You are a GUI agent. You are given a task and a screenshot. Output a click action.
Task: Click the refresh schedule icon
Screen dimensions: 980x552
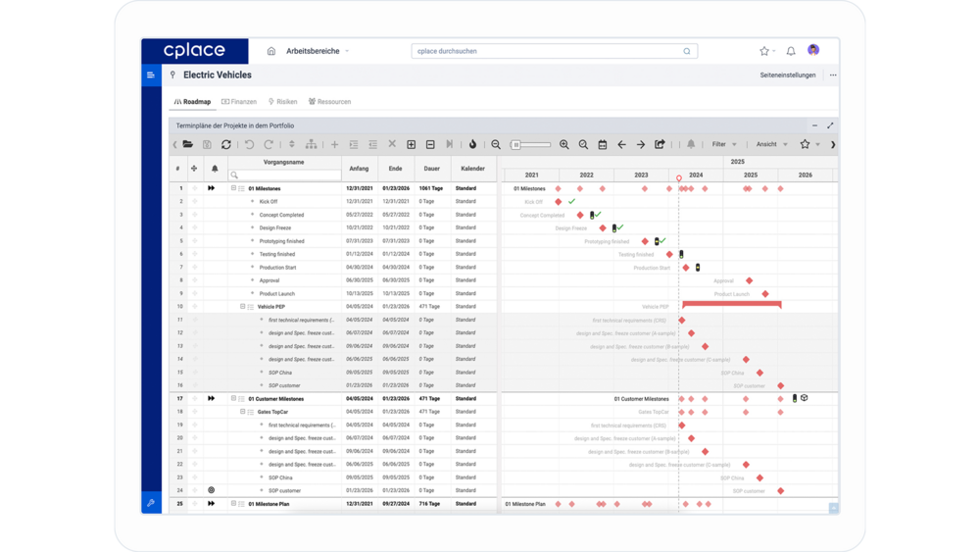(226, 144)
